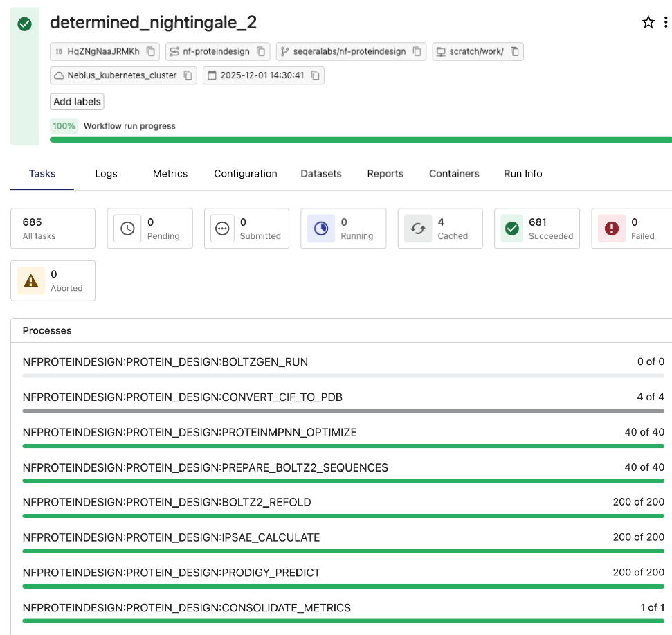Open the Reports tab
Image resolution: width=672 pixels, height=635 pixels.
(x=385, y=174)
